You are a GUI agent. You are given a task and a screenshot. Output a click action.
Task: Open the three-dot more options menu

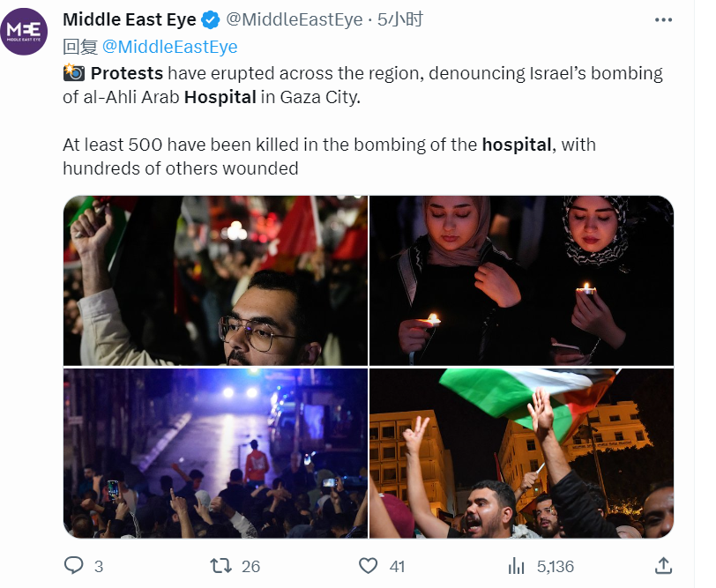(x=663, y=20)
